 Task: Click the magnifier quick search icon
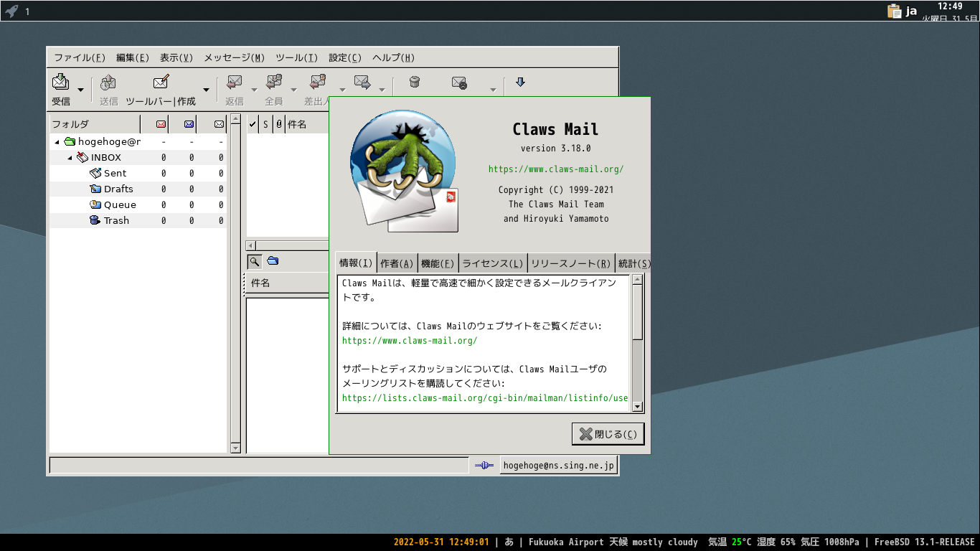pyautogui.click(x=254, y=261)
